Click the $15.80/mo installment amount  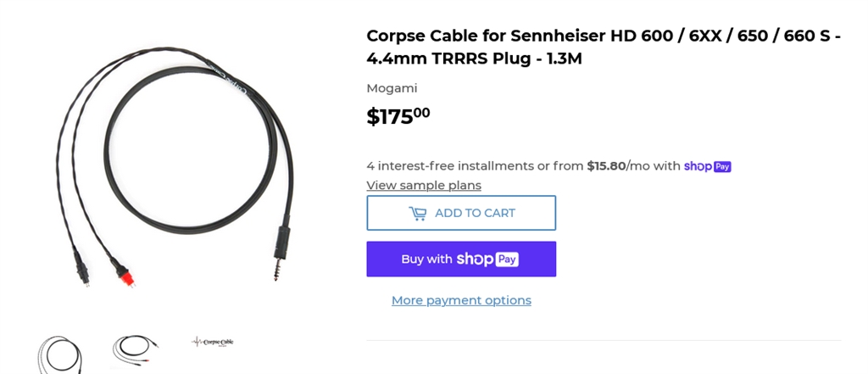(605, 166)
